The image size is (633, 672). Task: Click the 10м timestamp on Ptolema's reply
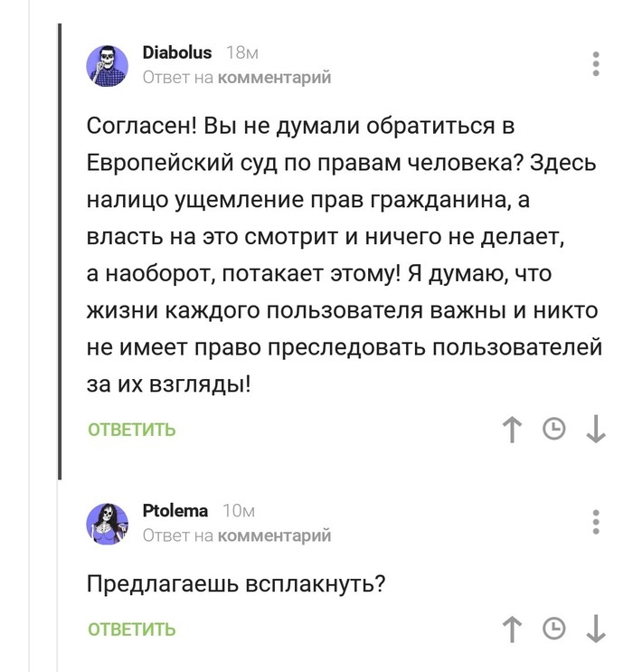click(x=238, y=511)
